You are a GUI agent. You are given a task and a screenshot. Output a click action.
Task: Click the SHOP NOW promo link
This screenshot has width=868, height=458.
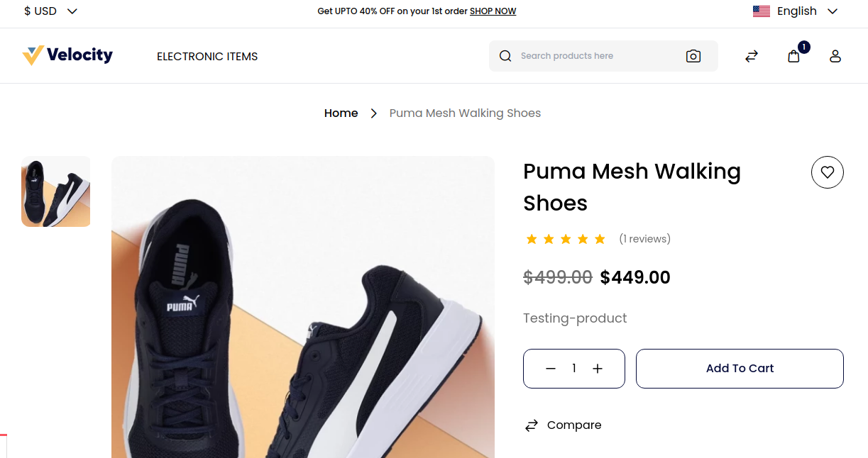point(493,11)
